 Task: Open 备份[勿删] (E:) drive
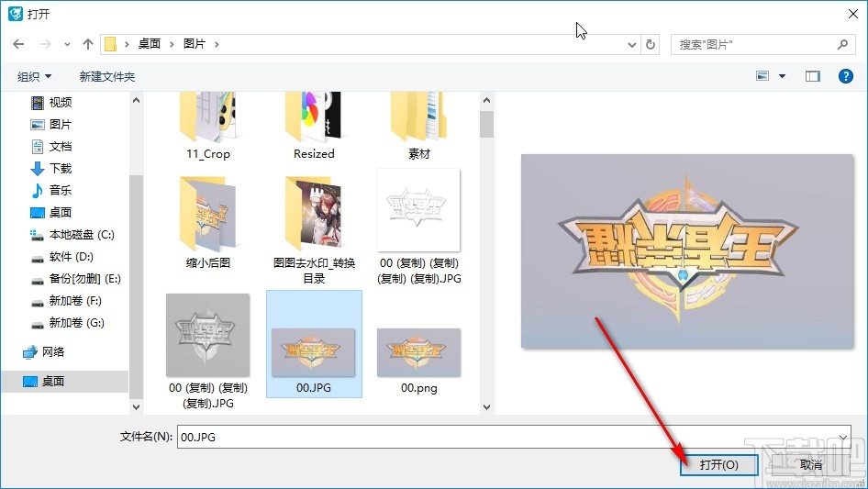coord(84,279)
